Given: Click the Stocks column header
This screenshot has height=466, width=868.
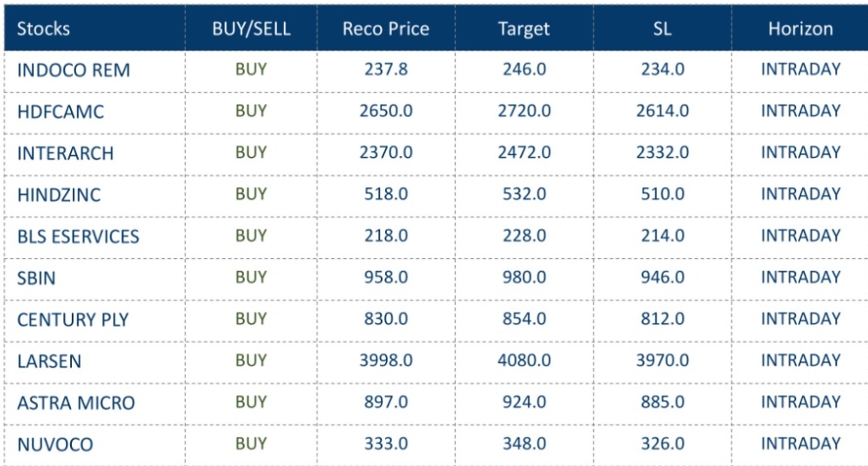Looking at the screenshot, I should point(43,29).
